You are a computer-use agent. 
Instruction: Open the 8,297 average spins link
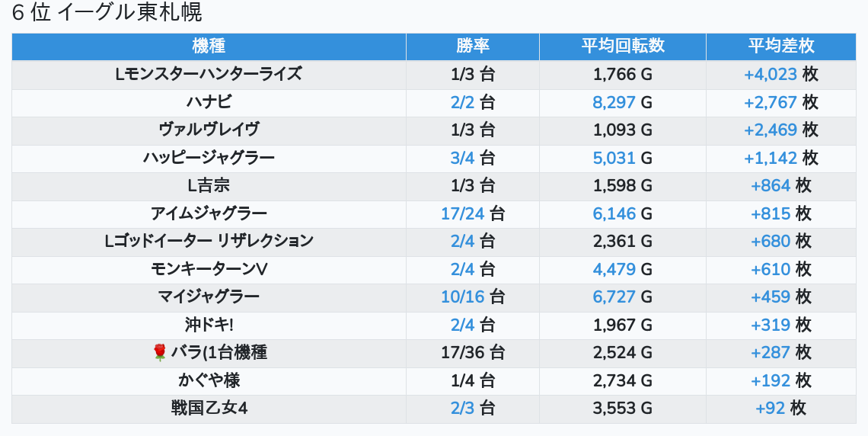click(x=614, y=102)
